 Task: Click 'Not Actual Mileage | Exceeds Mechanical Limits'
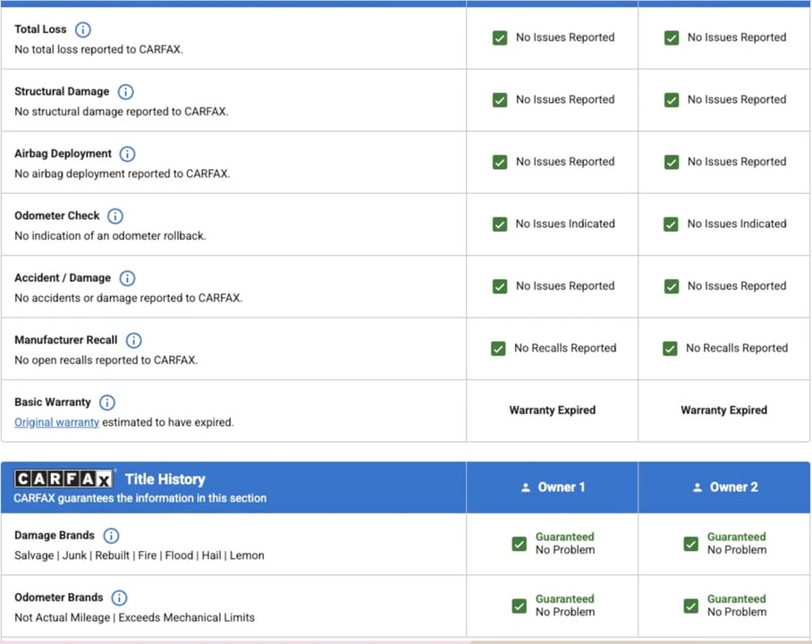pos(135,617)
